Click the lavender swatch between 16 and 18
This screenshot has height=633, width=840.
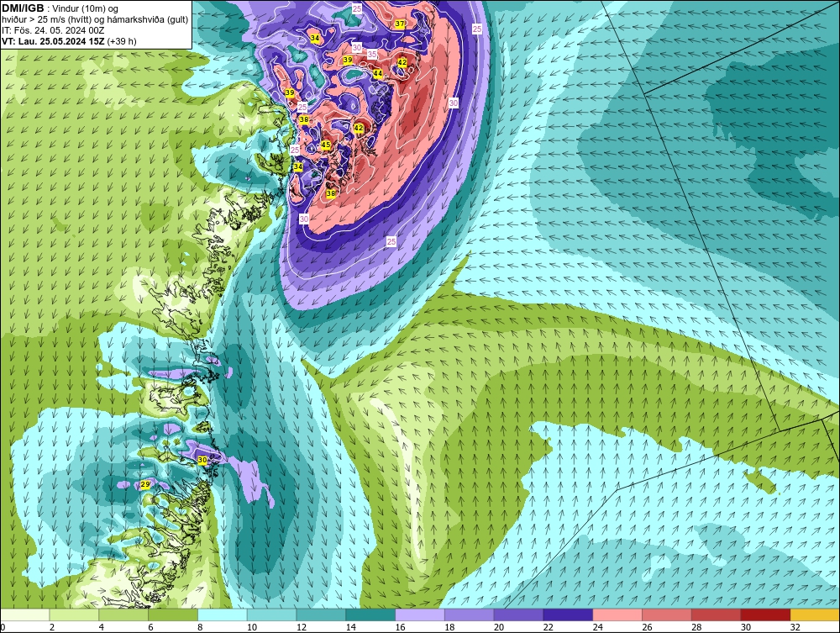point(420,615)
